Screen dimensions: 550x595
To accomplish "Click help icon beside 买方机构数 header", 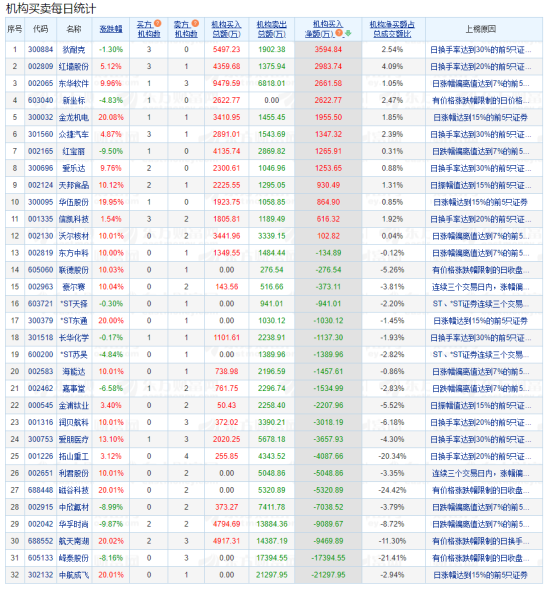I will coord(158,24).
